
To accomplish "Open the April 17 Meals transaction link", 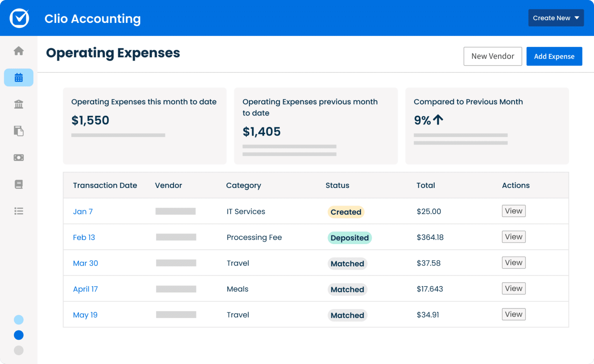I will coord(85,289).
